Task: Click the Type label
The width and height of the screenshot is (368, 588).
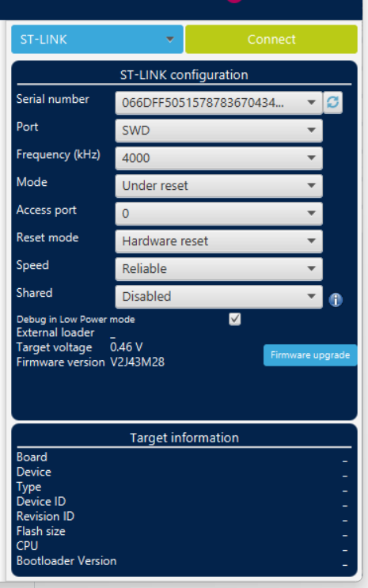Action: coord(28,487)
